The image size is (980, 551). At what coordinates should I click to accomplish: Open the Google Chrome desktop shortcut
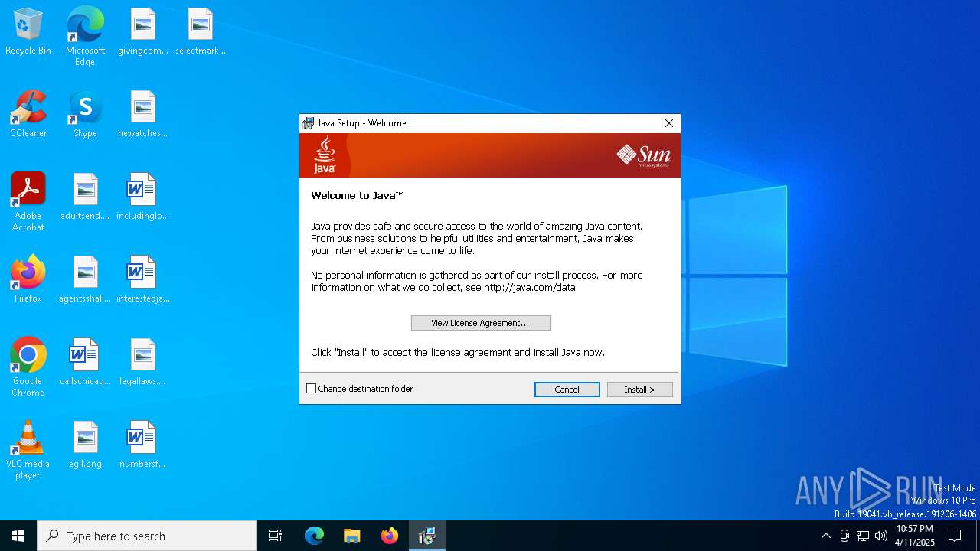(x=28, y=367)
